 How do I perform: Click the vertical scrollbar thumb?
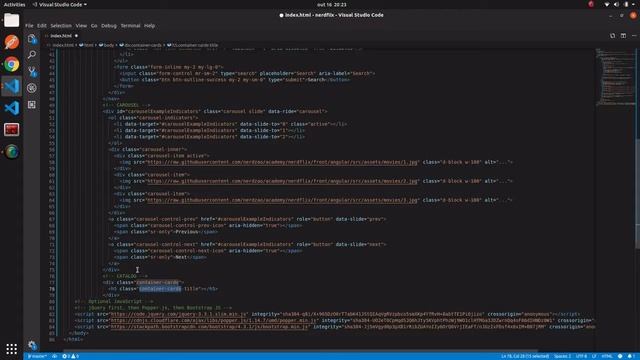(638, 194)
